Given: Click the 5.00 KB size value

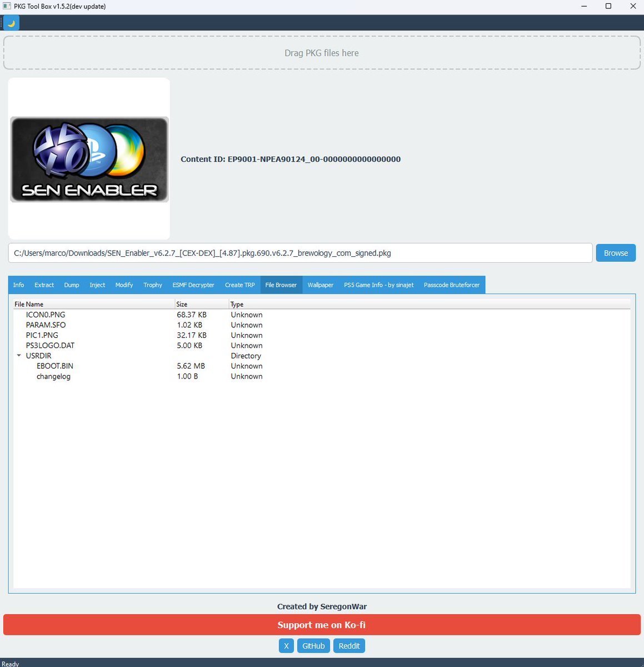Looking at the screenshot, I should pyautogui.click(x=189, y=345).
